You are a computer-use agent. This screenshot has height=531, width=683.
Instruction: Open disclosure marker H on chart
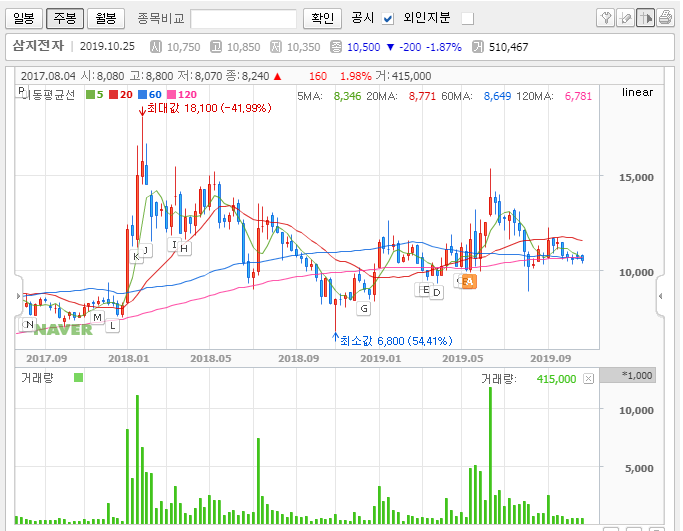(184, 249)
